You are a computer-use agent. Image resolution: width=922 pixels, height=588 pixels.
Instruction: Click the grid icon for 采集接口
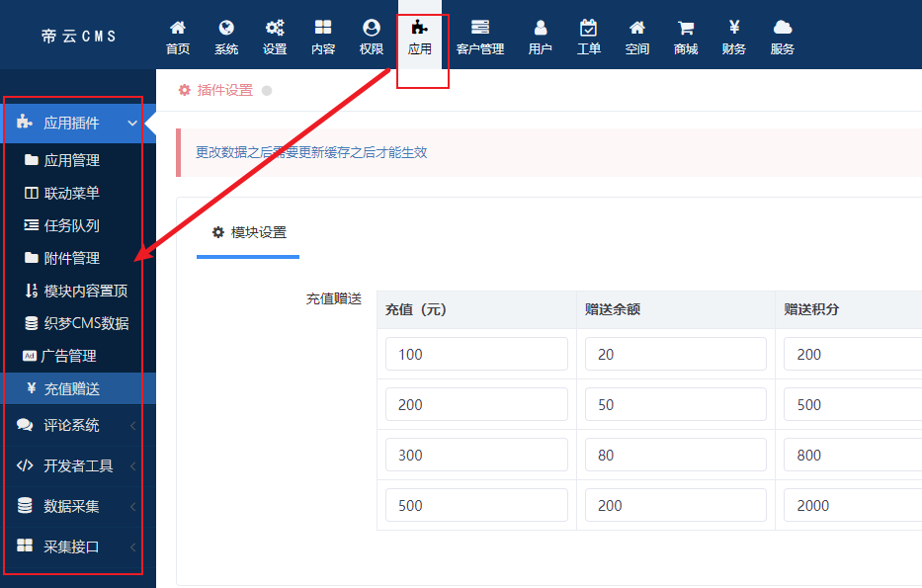click(25, 546)
